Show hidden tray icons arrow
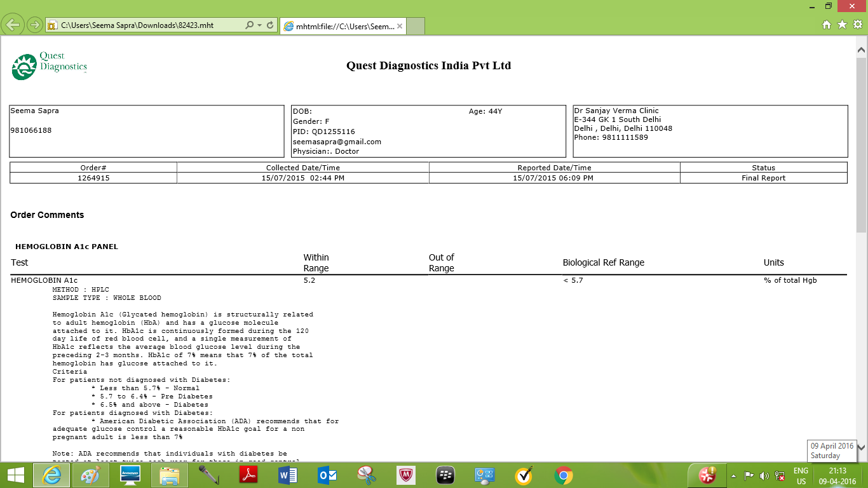The height and width of the screenshot is (488, 868). 734,475
